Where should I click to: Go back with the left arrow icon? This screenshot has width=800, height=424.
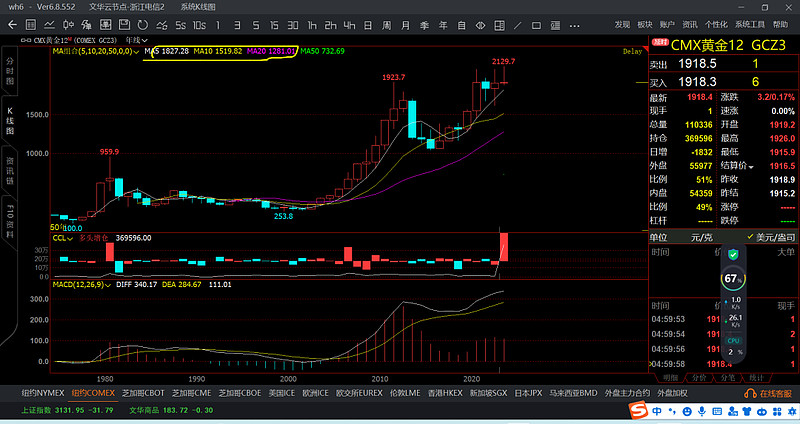click(12, 24)
